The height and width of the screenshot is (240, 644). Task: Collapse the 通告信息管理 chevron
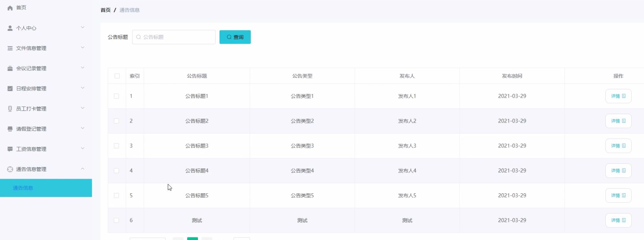(83, 169)
